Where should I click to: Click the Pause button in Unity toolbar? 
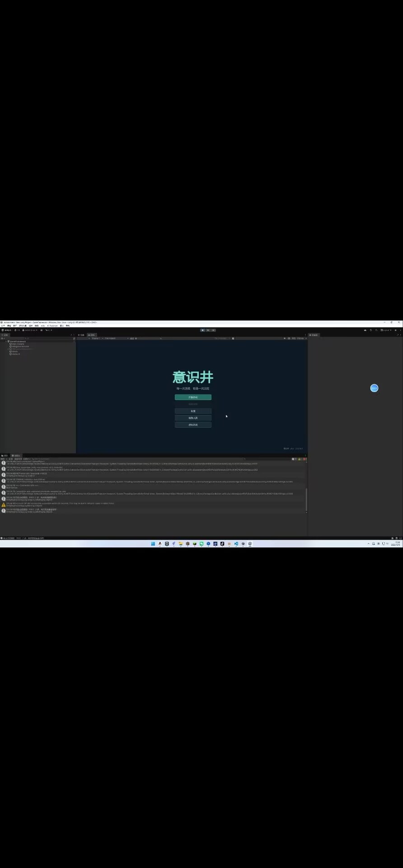(208, 330)
